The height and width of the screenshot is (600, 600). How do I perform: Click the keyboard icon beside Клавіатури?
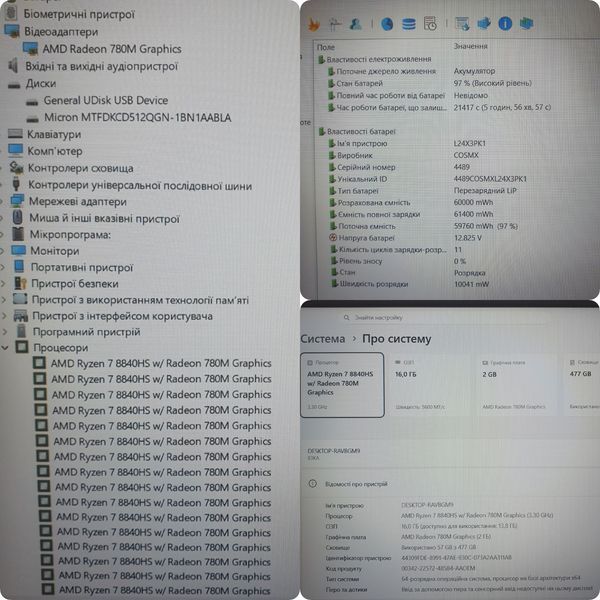click(x=15, y=134)
